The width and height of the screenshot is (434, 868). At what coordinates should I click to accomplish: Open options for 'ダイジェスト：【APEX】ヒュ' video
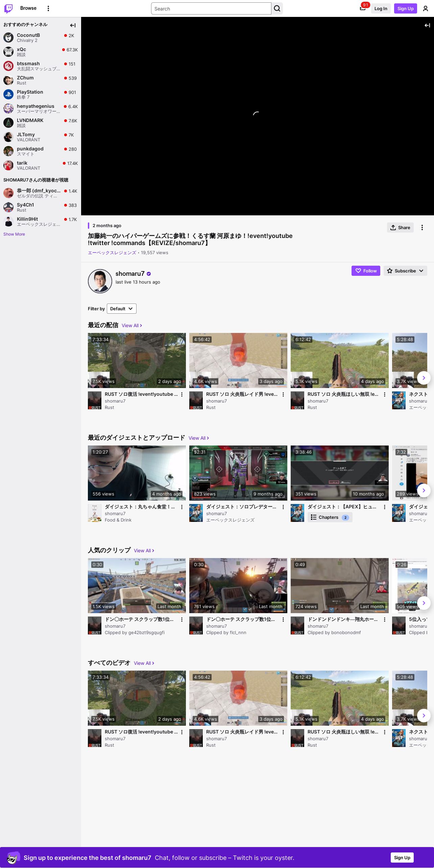click(x=385, y=507)
